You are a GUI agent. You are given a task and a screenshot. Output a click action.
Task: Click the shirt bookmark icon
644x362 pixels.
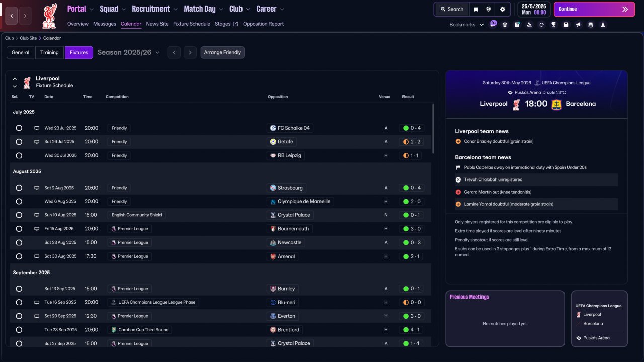pos(505,25)
